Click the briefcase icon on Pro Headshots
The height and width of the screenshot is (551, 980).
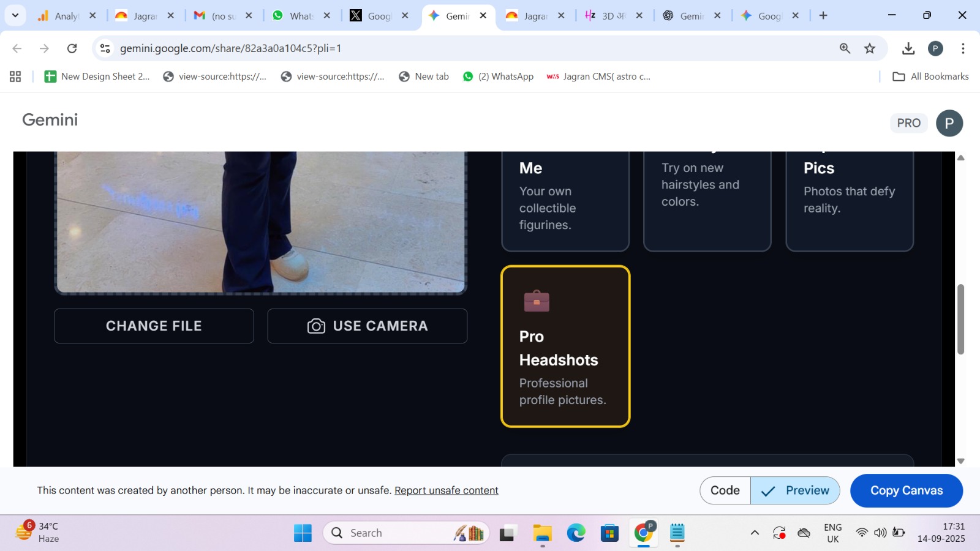point(536,301)
